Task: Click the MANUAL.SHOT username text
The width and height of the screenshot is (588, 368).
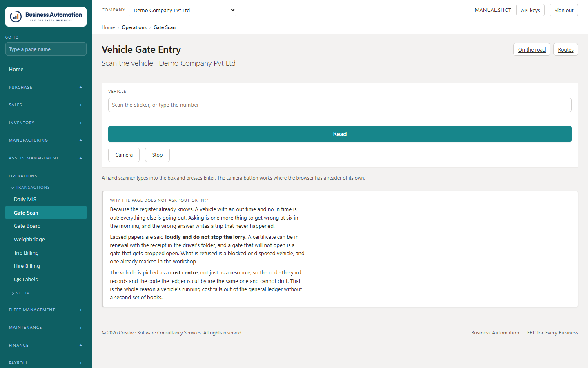Action: (493, 10)
